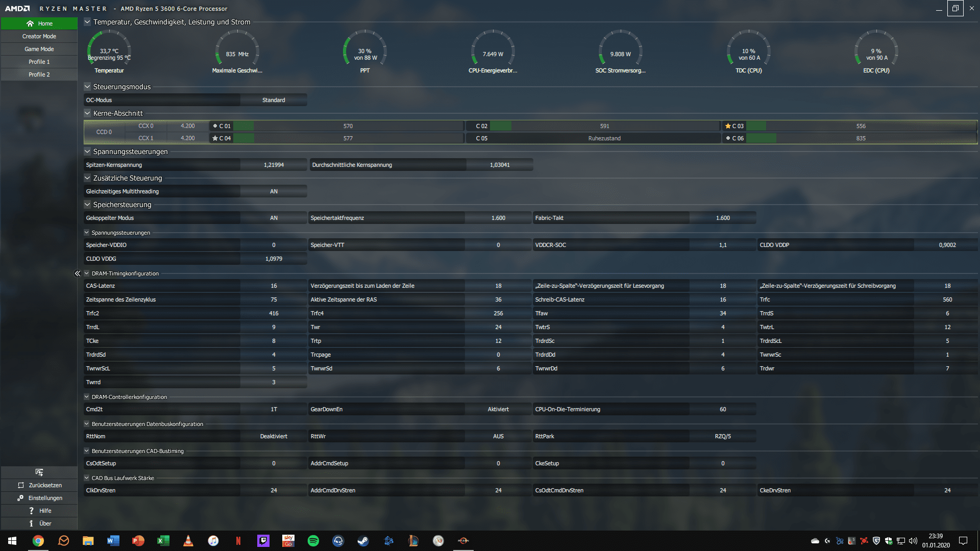
Task: Click the EDC (CPU) gauge
Action: click(x=876, y=51)
